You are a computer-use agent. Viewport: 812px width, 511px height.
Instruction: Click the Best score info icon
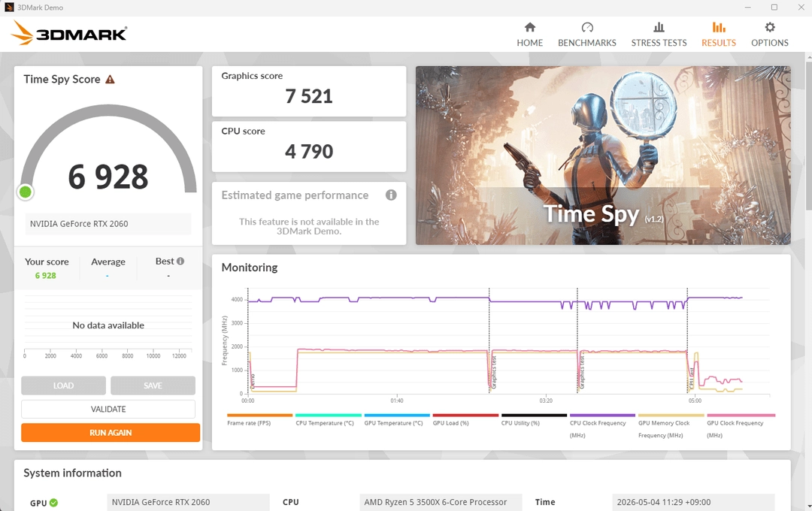click(180, 262)
